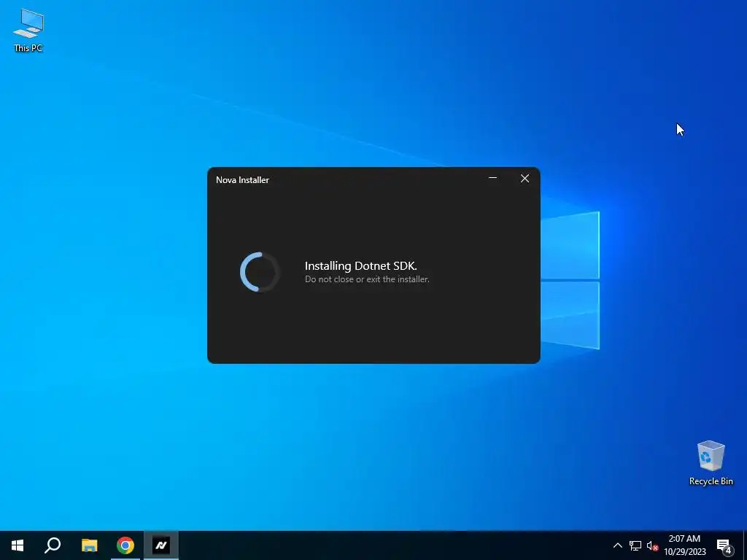Open clock and date flyout

[684, 545]
